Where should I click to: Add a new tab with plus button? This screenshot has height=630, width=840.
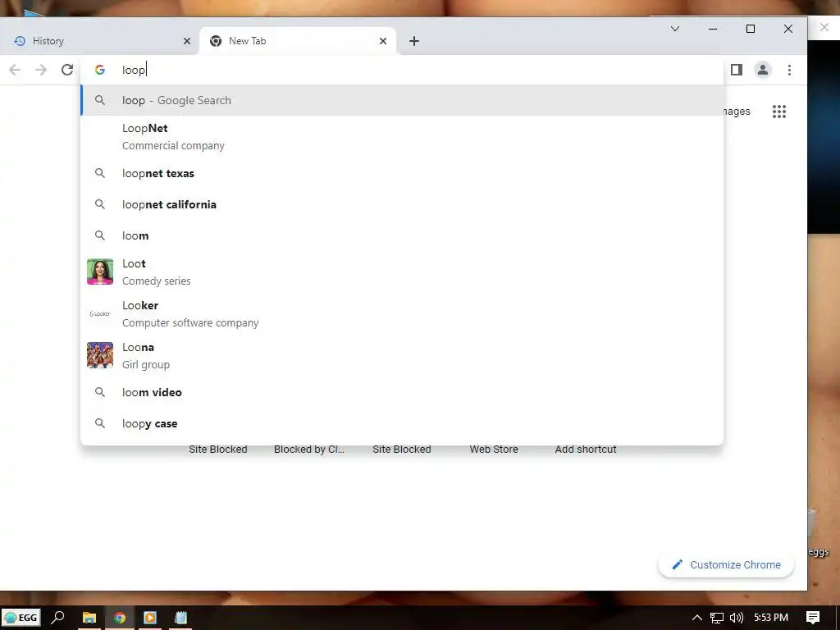click(414, 41)
